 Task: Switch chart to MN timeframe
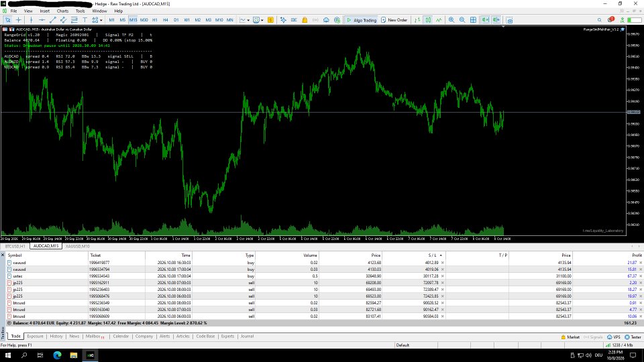coord(229,19)
